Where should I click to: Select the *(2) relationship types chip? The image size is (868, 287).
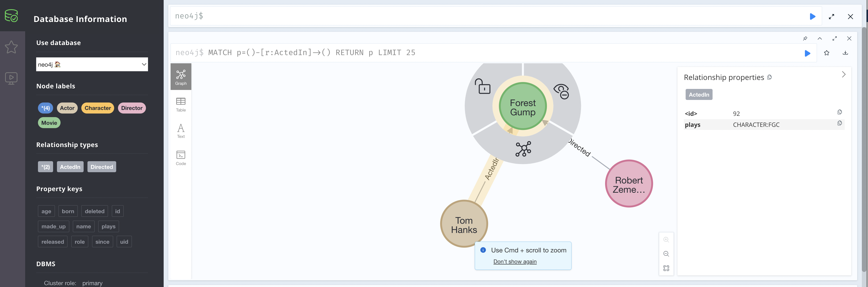(x=45, y=167)
